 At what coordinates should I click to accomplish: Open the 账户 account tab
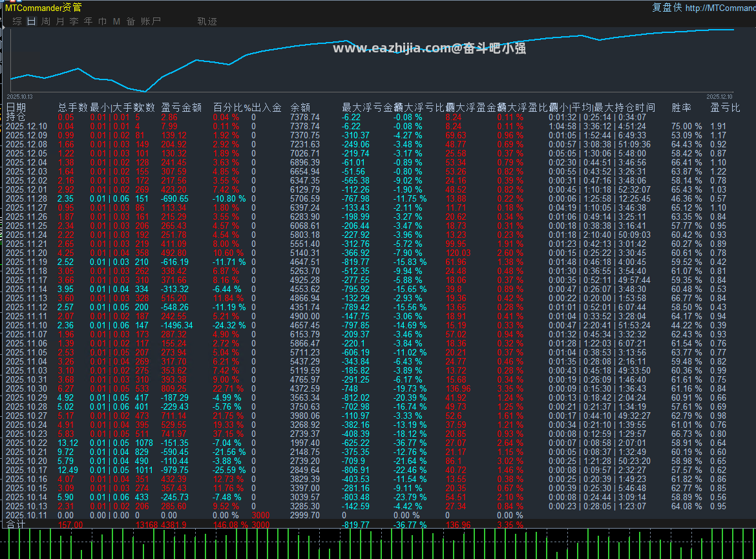pyautogui.click(x=151, y=21)
